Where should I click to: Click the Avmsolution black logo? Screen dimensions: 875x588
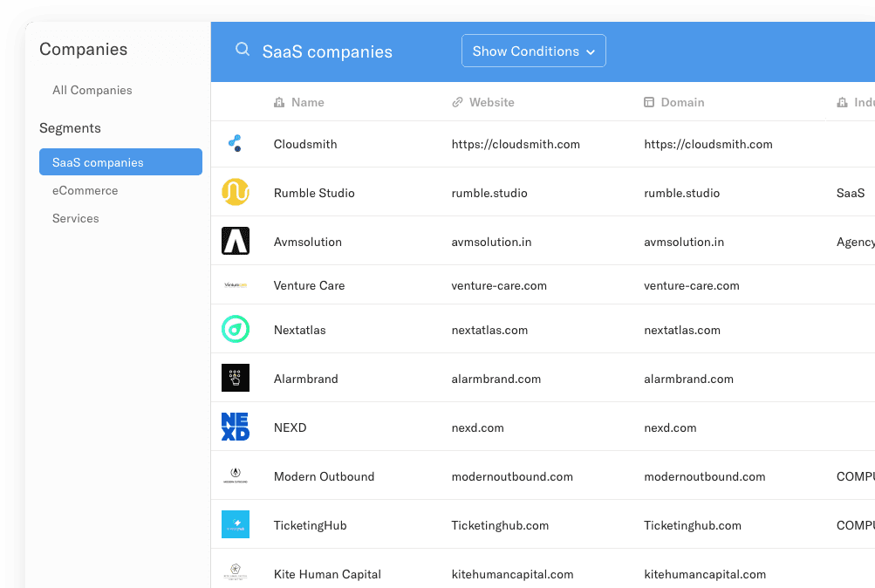pos(235,241)
